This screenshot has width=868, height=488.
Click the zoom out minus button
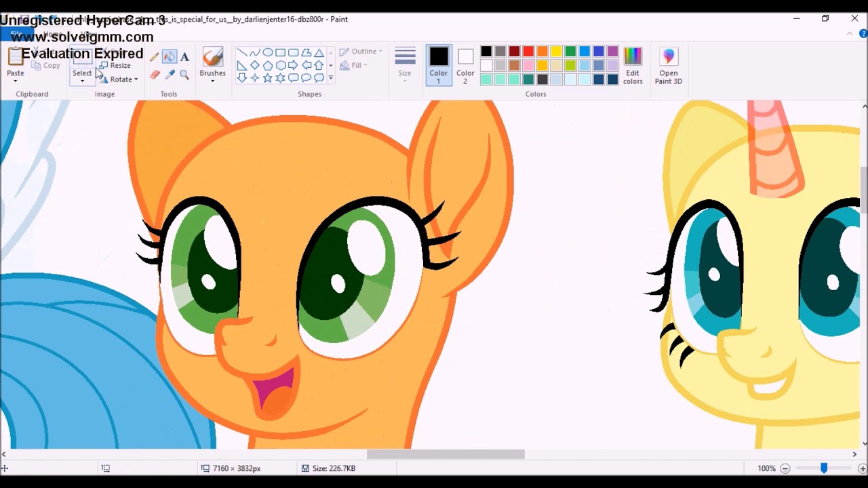click(785, 468)
